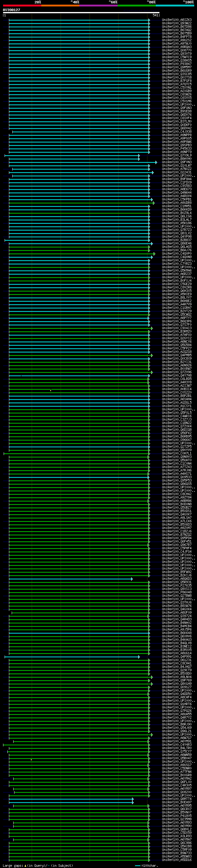Open hit UniRef100_Q08770

[x=177, y=50]
